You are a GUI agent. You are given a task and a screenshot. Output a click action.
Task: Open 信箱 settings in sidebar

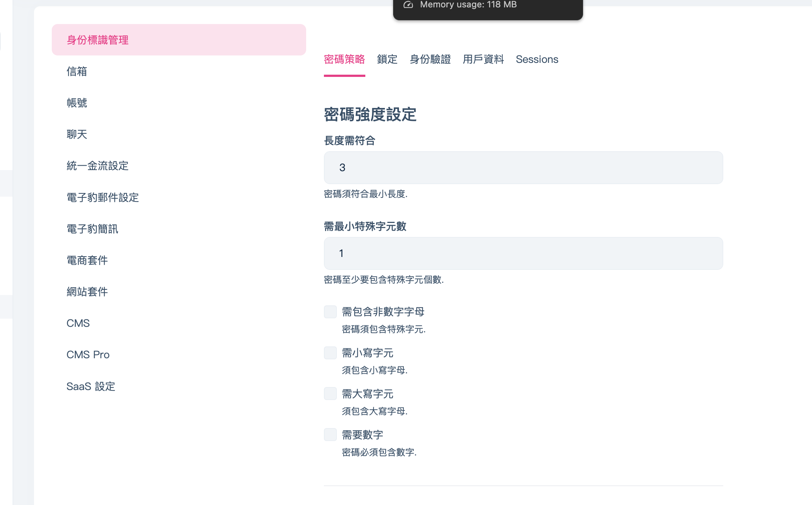coord(77,71)
